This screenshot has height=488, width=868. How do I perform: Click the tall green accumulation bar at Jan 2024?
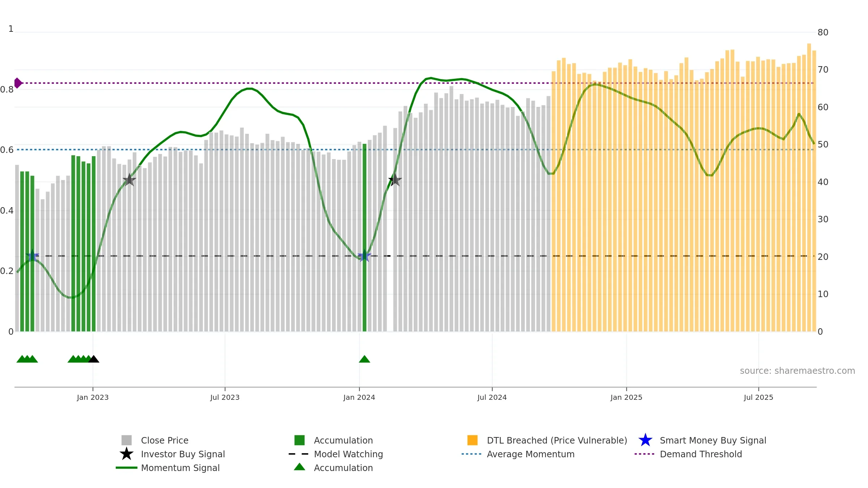pyautogui.click(x=365, y=237)
